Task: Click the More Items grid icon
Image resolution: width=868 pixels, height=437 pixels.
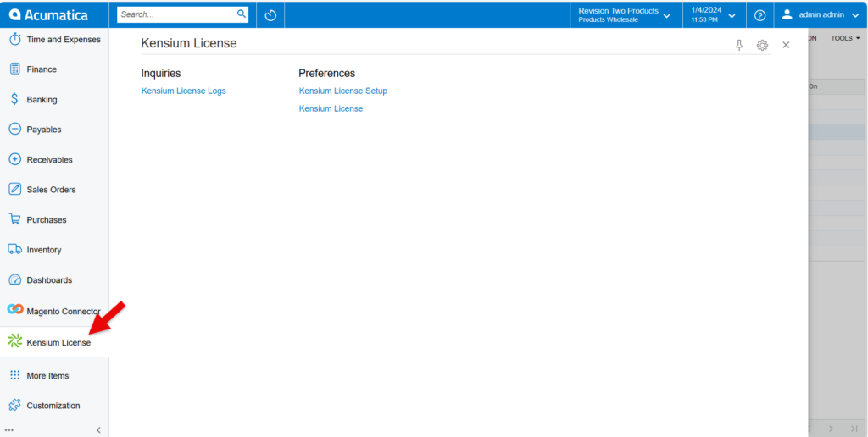Action: 15,375
